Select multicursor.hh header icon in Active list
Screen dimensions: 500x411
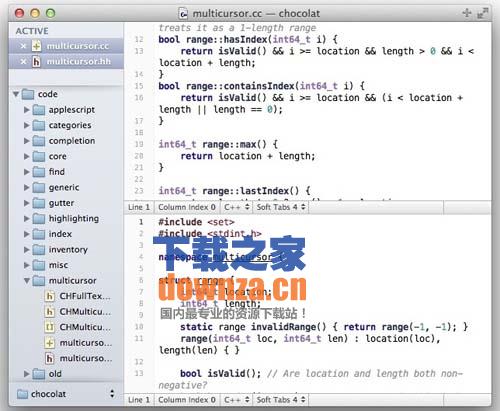(x=36, y=61)
